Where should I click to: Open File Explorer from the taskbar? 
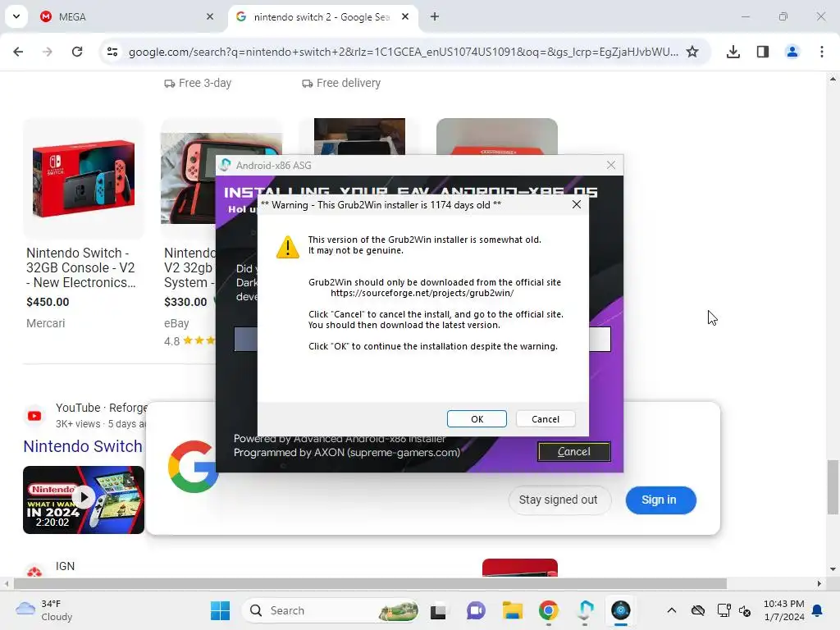(512, 610)
